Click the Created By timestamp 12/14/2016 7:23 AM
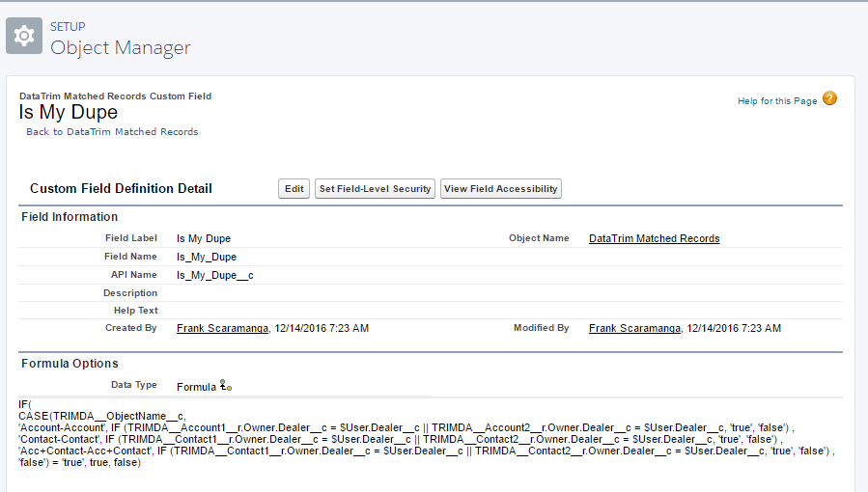Viewport: 868px width, 492px height. [322, 328]
